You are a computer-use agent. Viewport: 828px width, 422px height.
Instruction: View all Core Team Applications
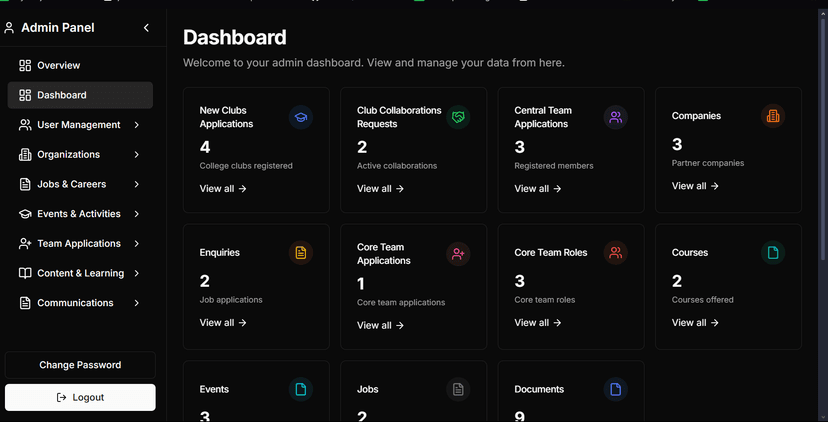click(x=380, y=325)
